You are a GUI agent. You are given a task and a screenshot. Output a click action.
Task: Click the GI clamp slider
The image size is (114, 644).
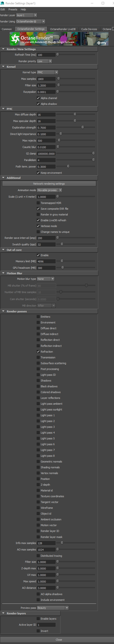[76, 154]
